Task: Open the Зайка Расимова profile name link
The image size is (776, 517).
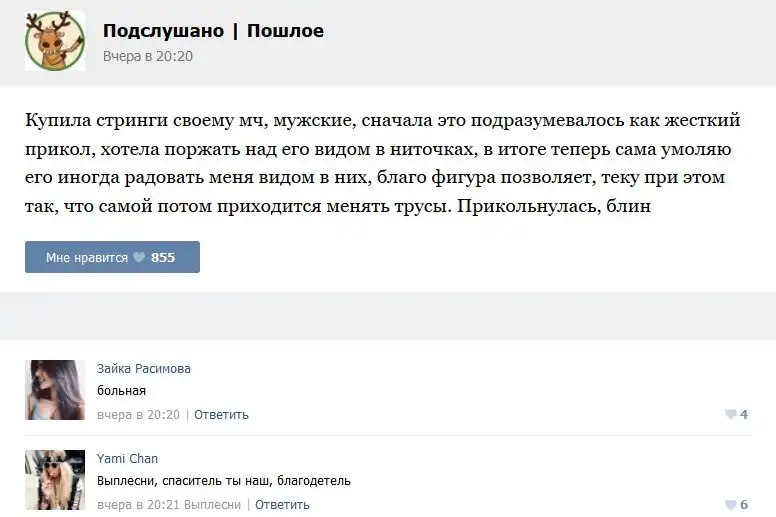Action: [x=144, y=369]
